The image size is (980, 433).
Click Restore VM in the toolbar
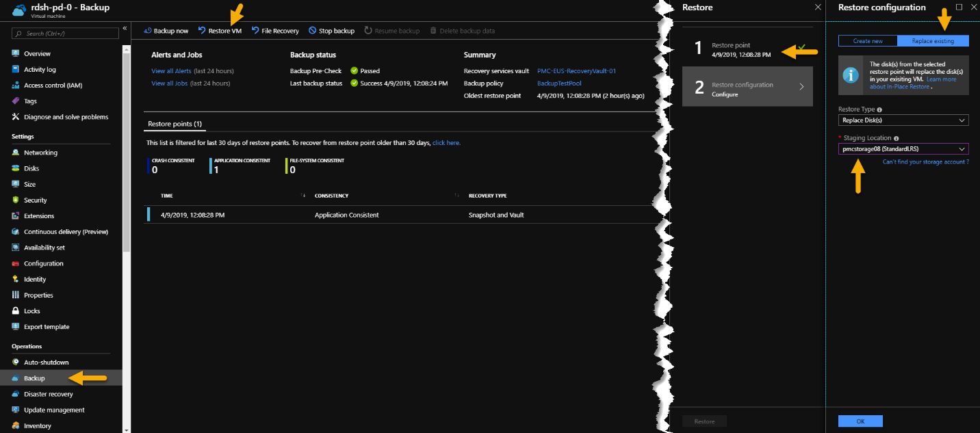pyautogui.click(x=220, y=31)
